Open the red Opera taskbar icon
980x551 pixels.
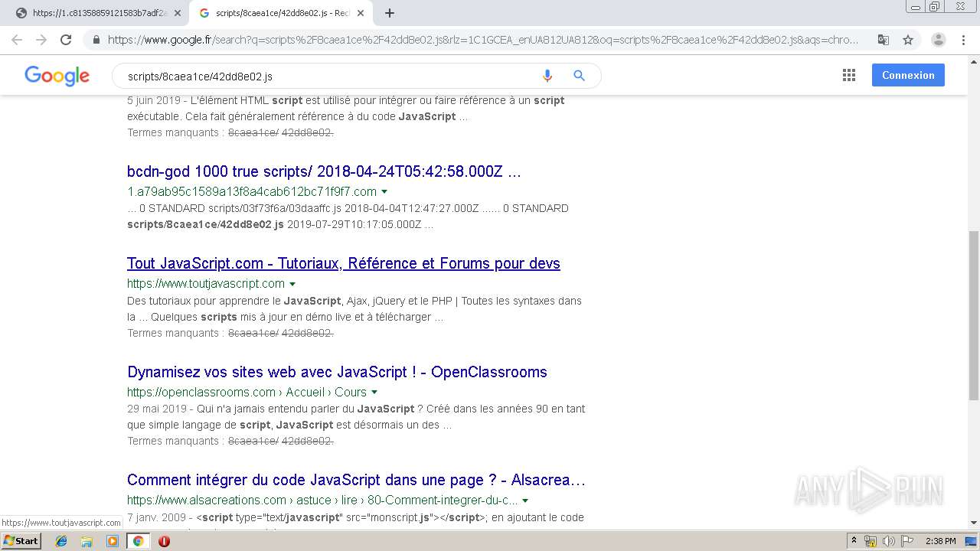click(x=164, y=541)
